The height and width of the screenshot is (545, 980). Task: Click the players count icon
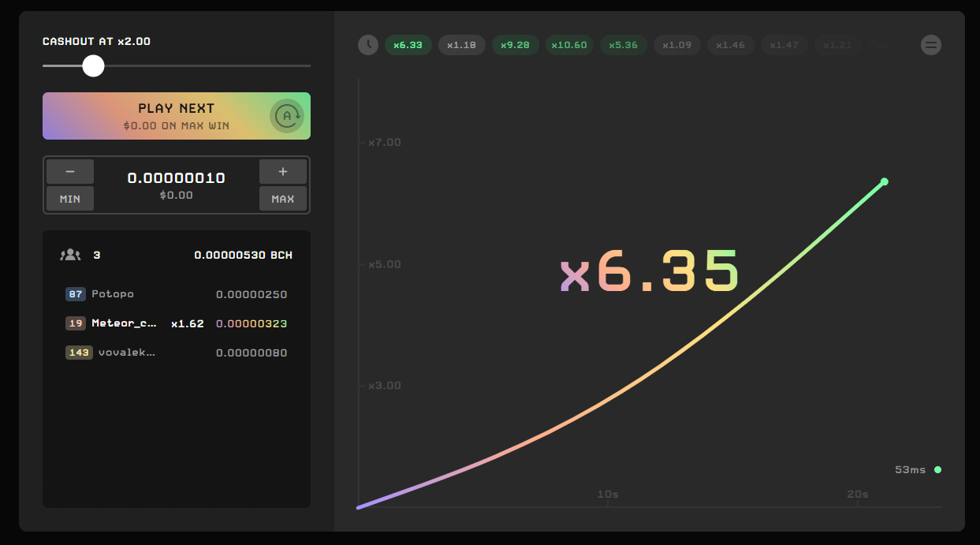coord(70,255)
